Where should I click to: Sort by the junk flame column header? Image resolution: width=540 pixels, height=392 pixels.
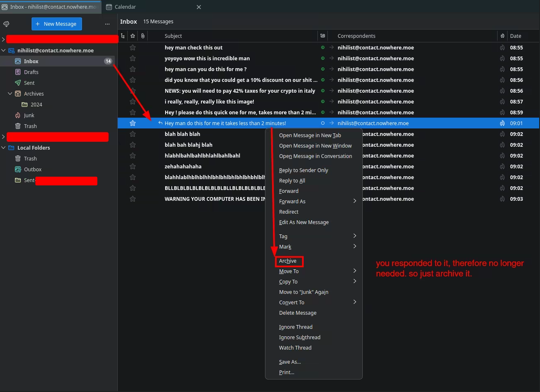(x=503, y=36)
